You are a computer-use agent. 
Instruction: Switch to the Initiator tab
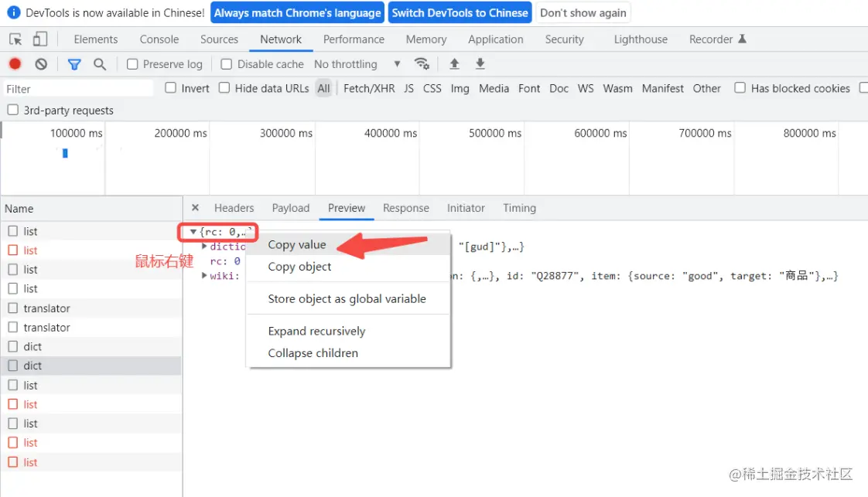[466, 208]
